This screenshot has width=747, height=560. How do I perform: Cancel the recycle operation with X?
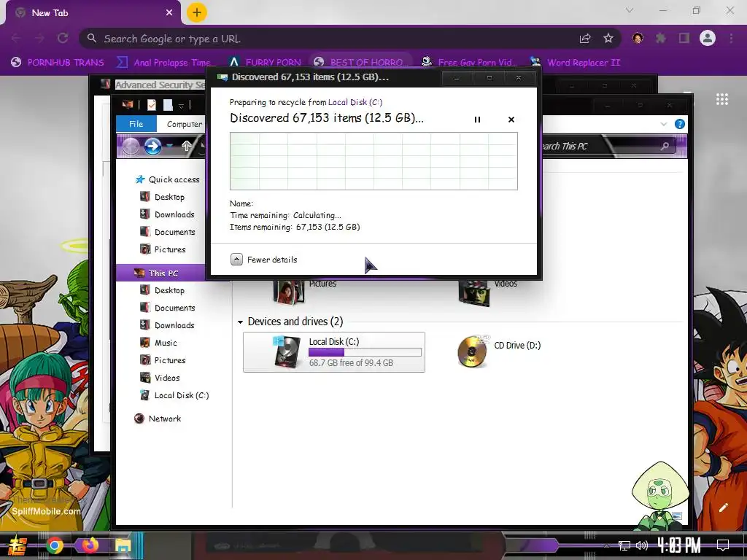point(511,120)
